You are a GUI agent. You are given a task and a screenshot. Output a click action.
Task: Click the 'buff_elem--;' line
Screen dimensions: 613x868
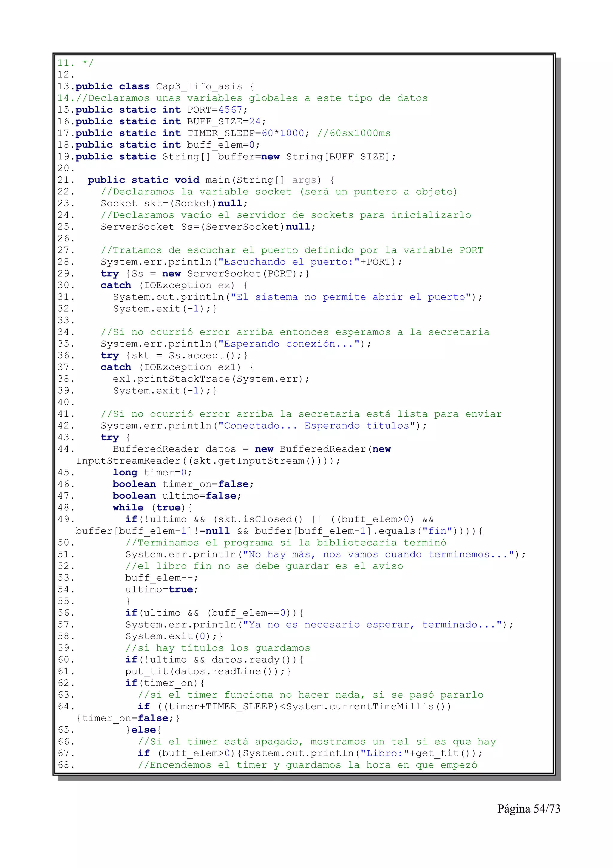click(x=162, y=578)
